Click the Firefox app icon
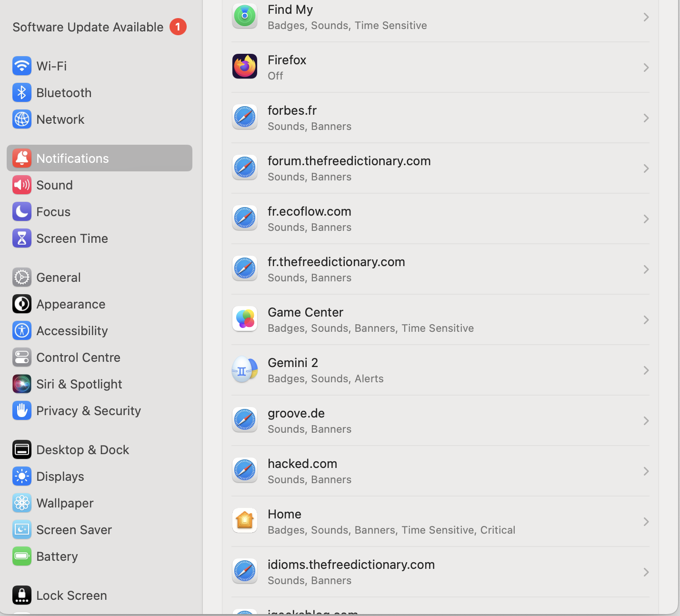 coord(245,67)
